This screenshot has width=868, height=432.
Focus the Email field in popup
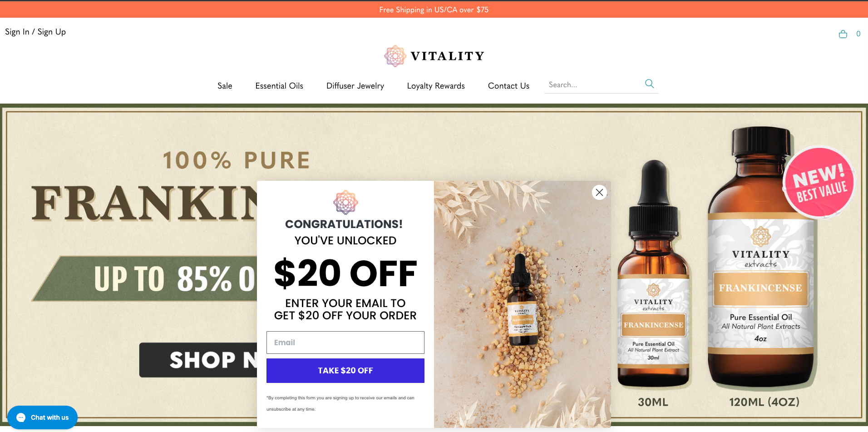[x=345, y=343]
